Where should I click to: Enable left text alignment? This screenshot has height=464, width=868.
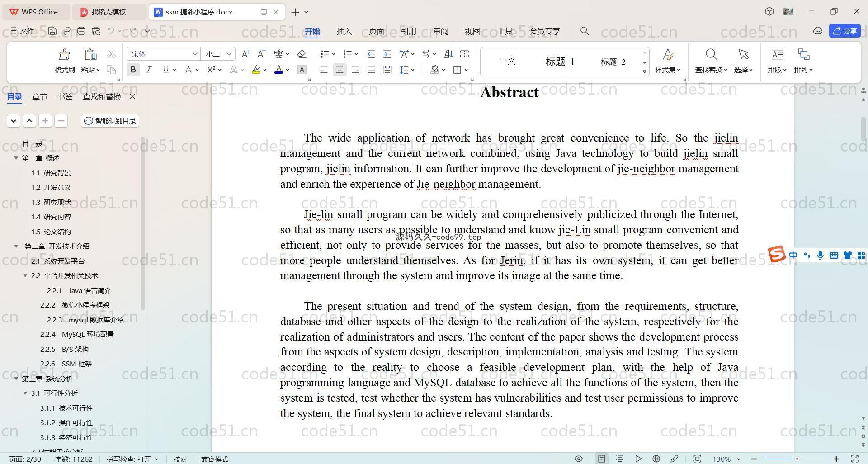[x=324, y=70]
